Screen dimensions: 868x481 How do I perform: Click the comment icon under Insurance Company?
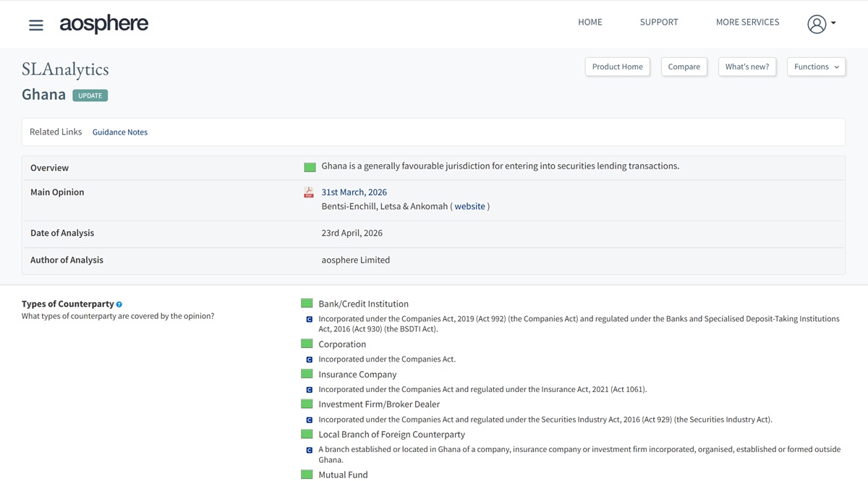(x=310, y=390)
